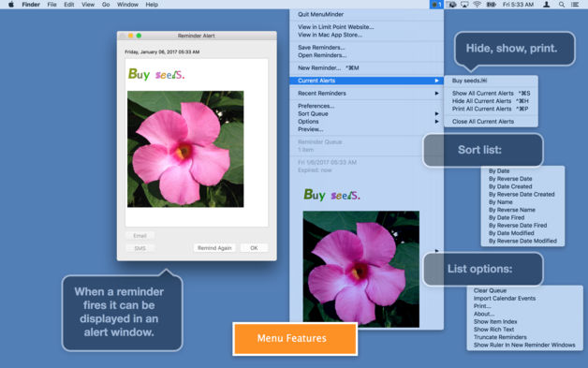
Task: Open the Notification Center icon
Action: click(575, 5)
